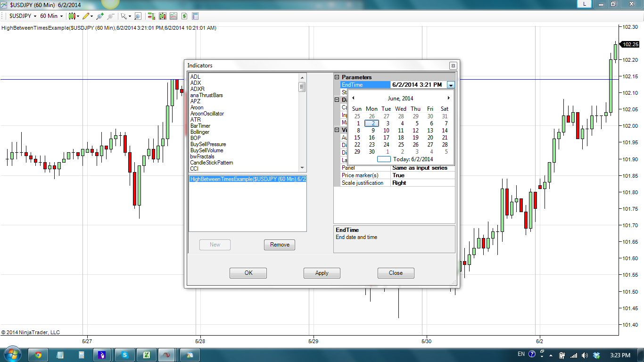Collapse the Parameters section
Viewport: 644px width, 362px height.
coord(337,77)
